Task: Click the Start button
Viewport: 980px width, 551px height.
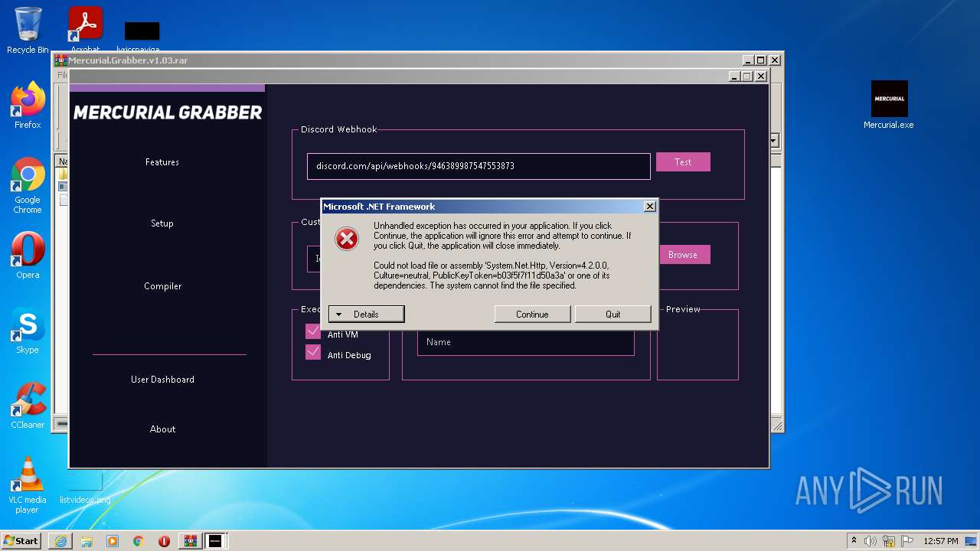Action: point(21,541)
